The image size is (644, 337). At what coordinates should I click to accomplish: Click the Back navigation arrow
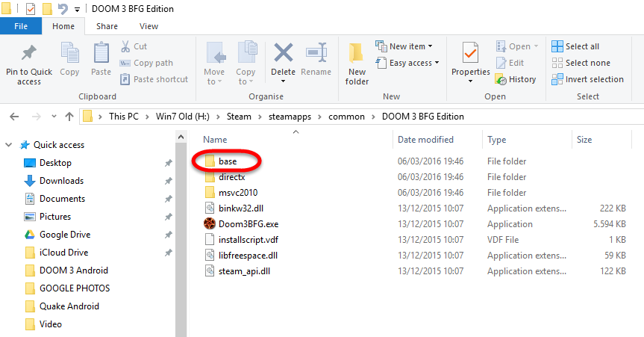point(14,117)
